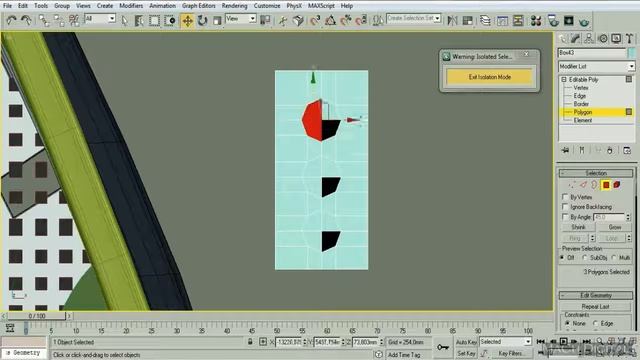Screen dimensions: 640x360
Task: Click the Grow selection button
Action: pos(615,227)
